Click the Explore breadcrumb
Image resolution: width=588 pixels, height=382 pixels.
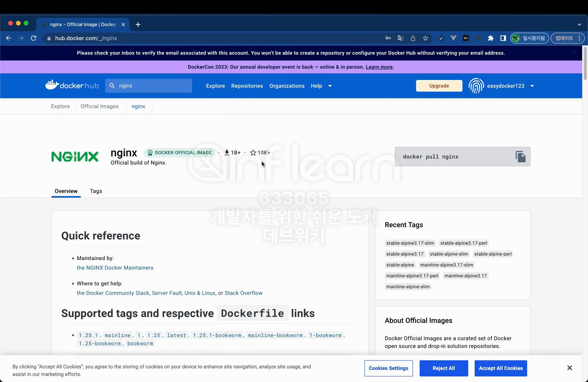click(60, 106)
